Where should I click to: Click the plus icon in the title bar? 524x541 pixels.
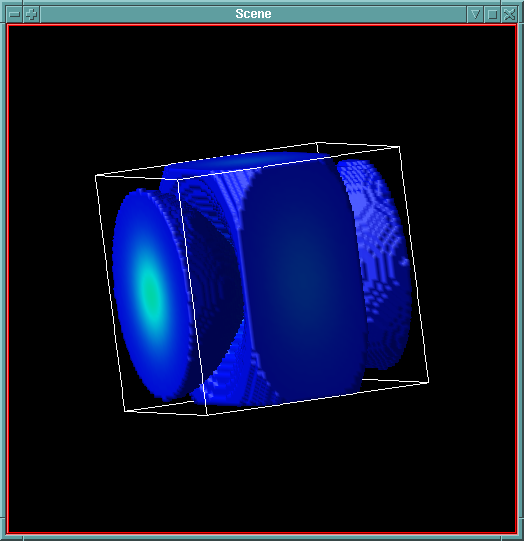tap(32, 14)
